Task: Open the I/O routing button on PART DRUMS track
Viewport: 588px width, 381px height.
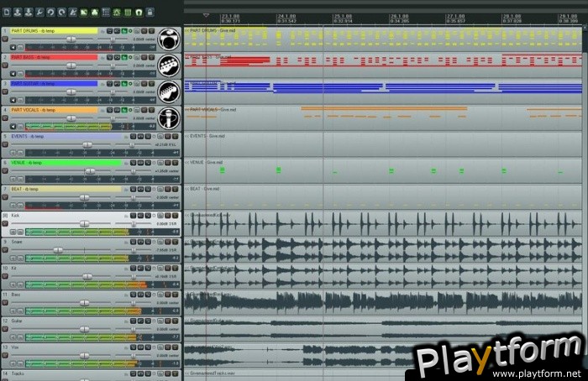Action: (x=109, y=31)
